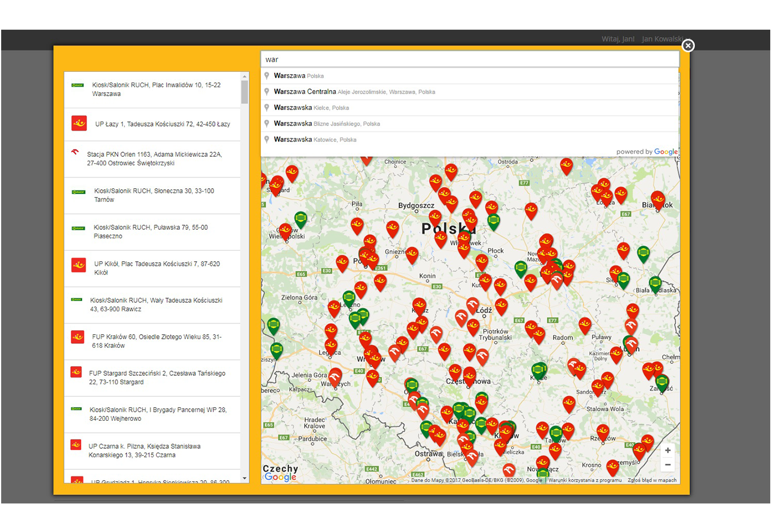Click Orlen marker above Łódź
This screenshot has width=772, height=532.
point(473,305)
